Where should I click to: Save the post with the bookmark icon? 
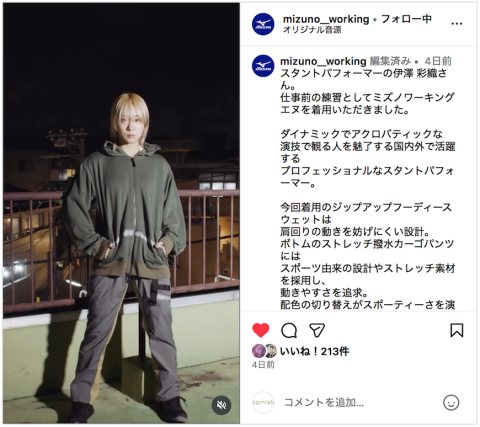tap(457, 330)
